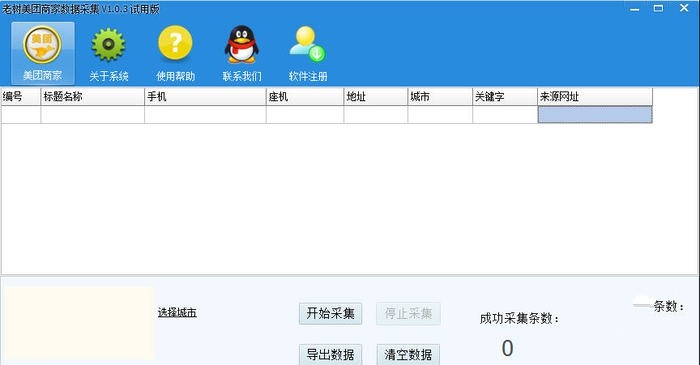Click the 选择城市 link
The width and height of the screenshot is (700, 365).
click(x=177, y=312)
